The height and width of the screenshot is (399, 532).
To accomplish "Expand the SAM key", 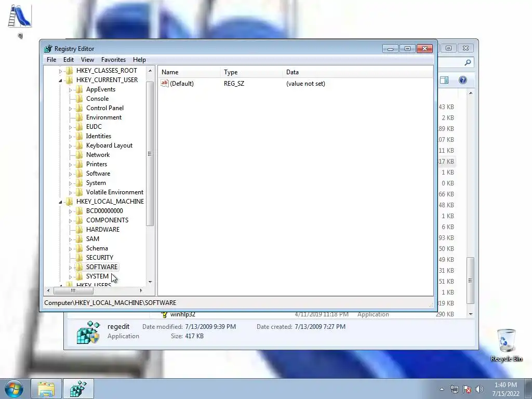I will 70,240.
